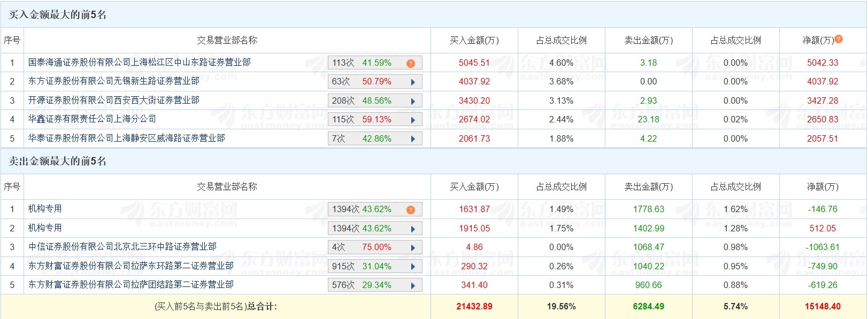Expand arrow in second 机构专用 row
Viewport: 868px width, 319px height.
pos(413,229)
